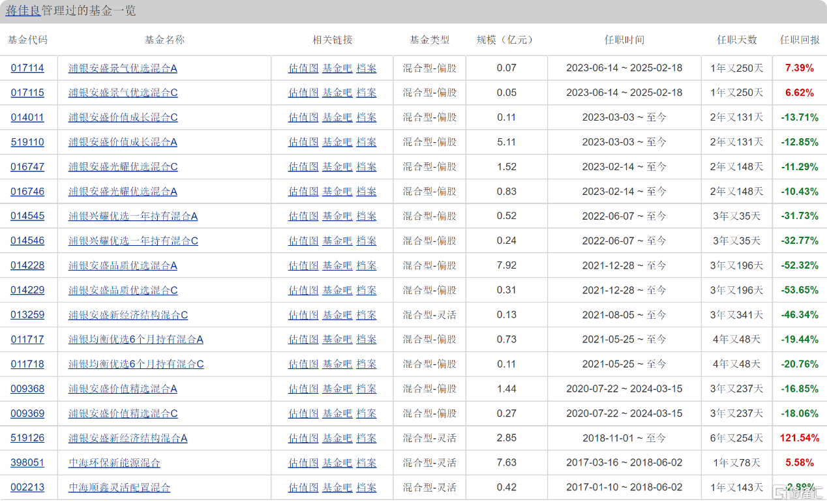
Task: Open 浦银安盛景气优选混合C fund page
Action: click(123, 93)
